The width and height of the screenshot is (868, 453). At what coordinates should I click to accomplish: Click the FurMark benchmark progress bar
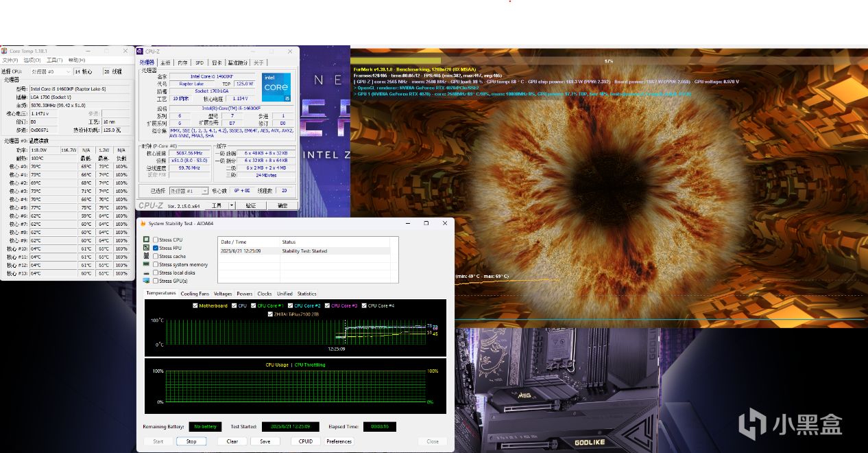[x=609, y=60]
